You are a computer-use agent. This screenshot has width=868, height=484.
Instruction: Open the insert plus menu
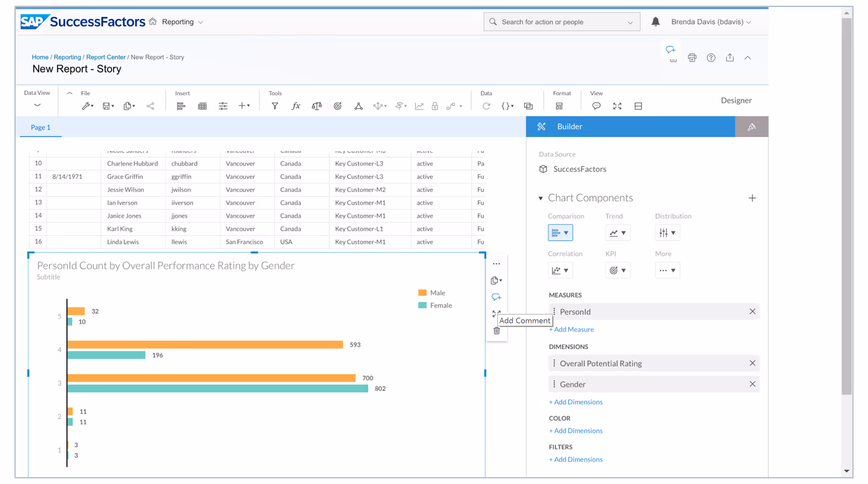pos(244,106)
